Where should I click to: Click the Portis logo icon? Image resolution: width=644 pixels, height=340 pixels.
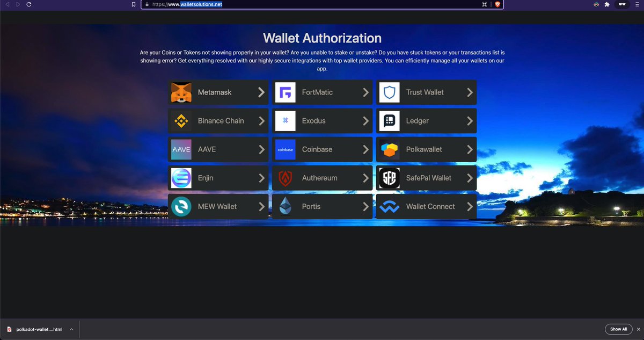(286, 206)
